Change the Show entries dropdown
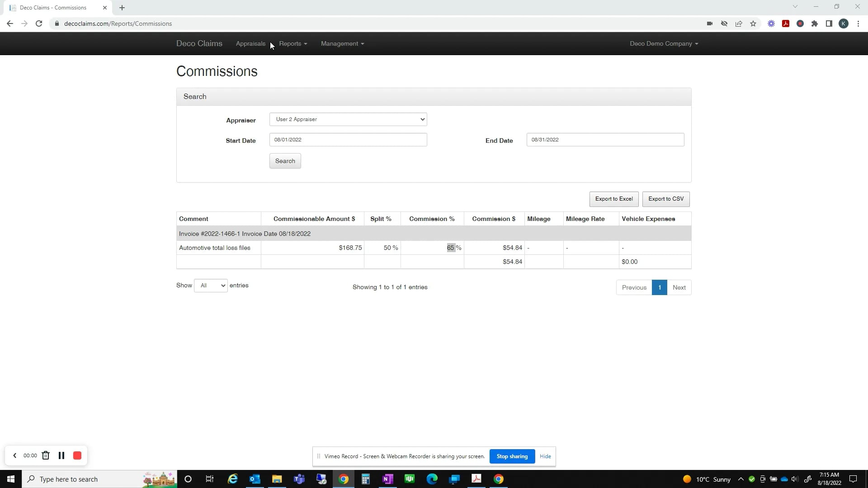Image resolution: width=868 pixels, height=488 pixels. coord(210,285)
